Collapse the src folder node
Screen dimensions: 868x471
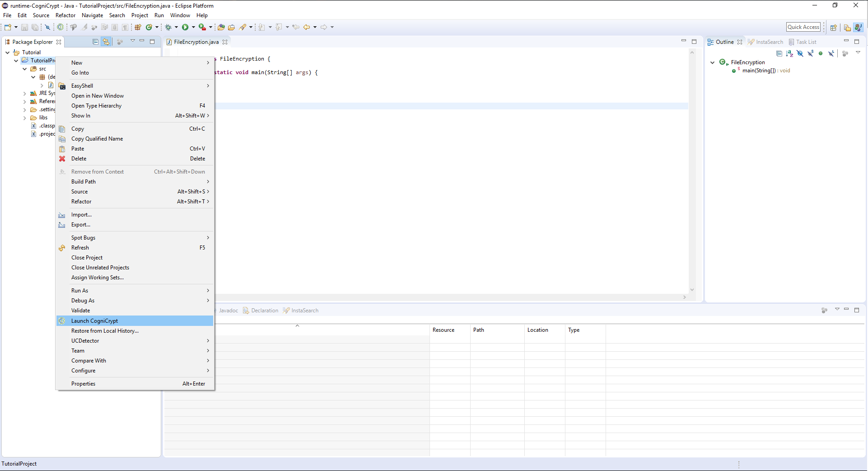24,69
